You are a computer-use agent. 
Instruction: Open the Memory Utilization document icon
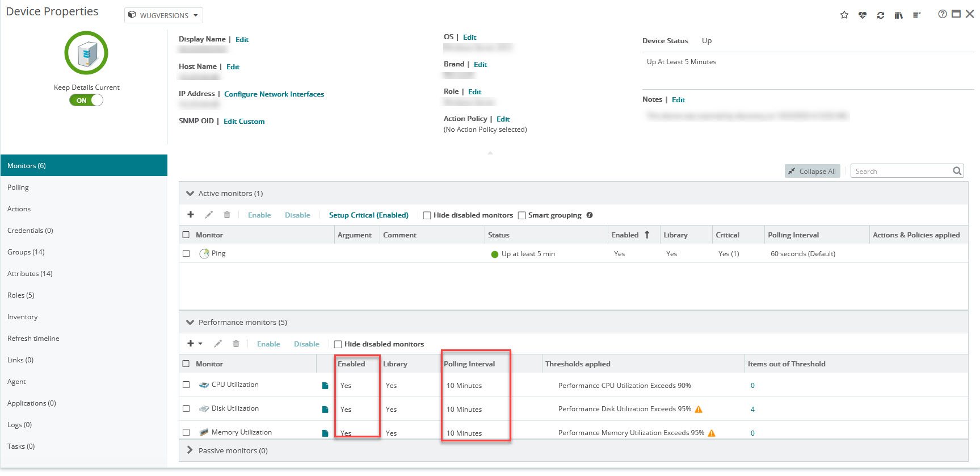click(x=325, y=433)
